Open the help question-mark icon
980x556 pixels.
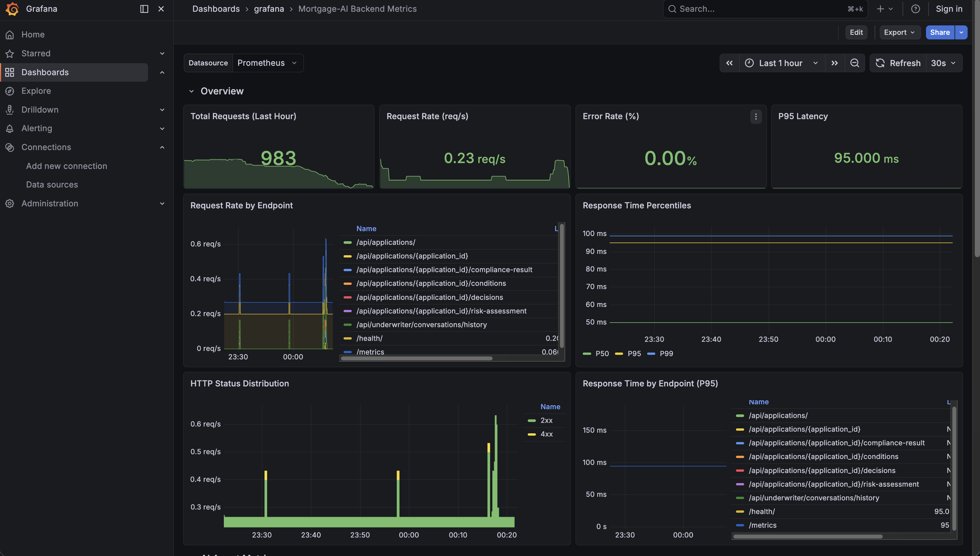tap(915, 9)
